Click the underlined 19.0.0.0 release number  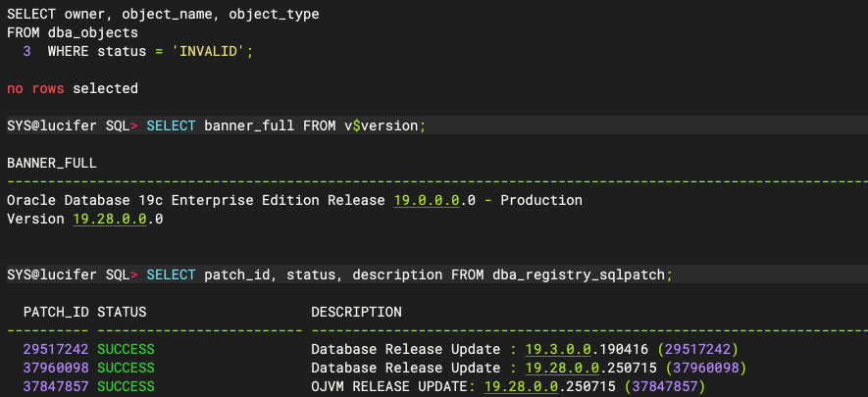[427, 200]
